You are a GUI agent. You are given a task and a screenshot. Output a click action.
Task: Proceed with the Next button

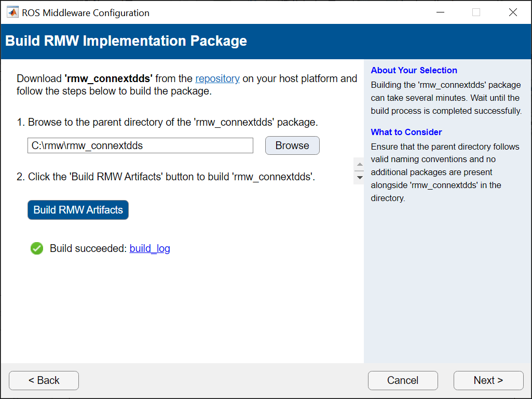pyautogui.click(x=488, y=380)
